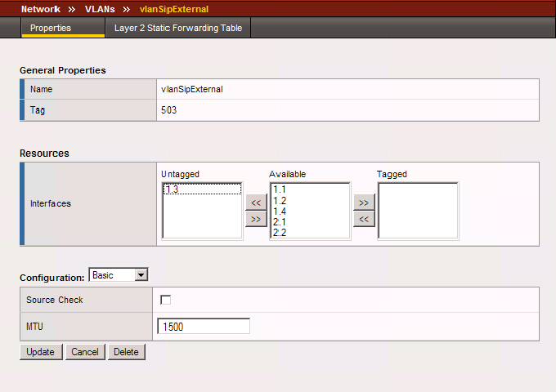
Task: Click the >> button next to Tagged list
Action: coord(364,203)
